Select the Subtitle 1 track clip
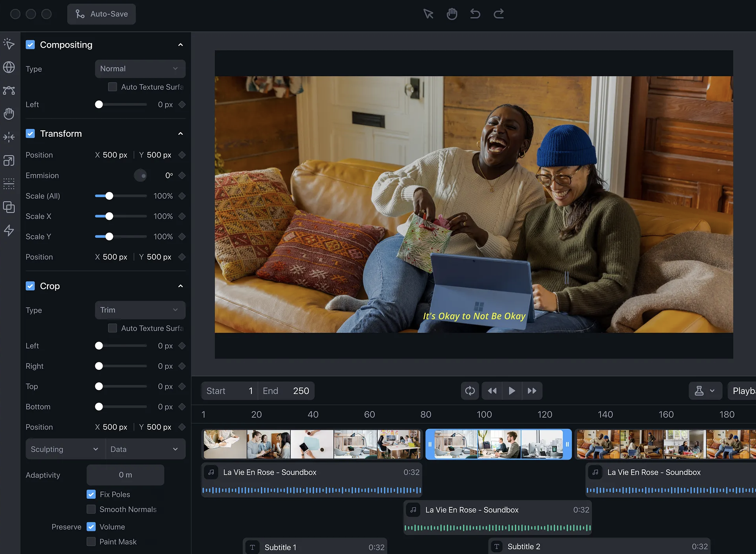This screenshot has width=756, height=554. pyautogui.click(x=315, y=547)
